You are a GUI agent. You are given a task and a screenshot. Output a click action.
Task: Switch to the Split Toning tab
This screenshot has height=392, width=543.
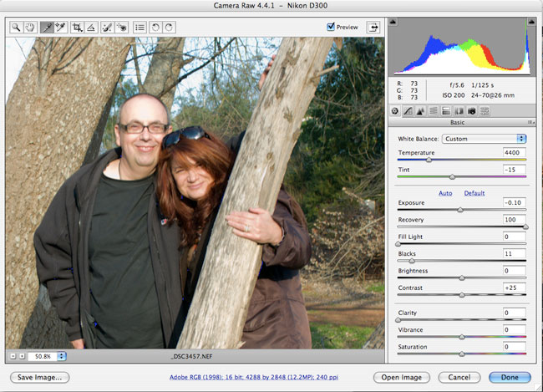click(x=446, y=111)
